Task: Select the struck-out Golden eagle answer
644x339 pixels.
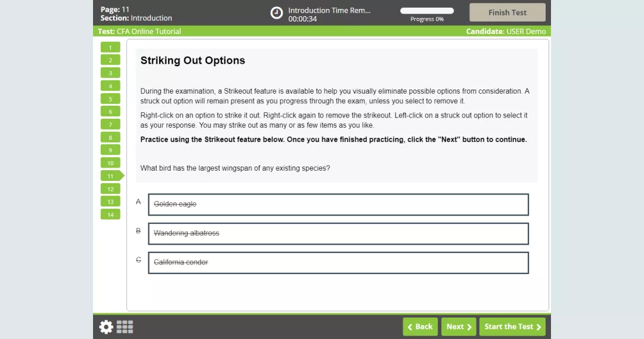Action: pyautogui.click(x=338, y=204)
